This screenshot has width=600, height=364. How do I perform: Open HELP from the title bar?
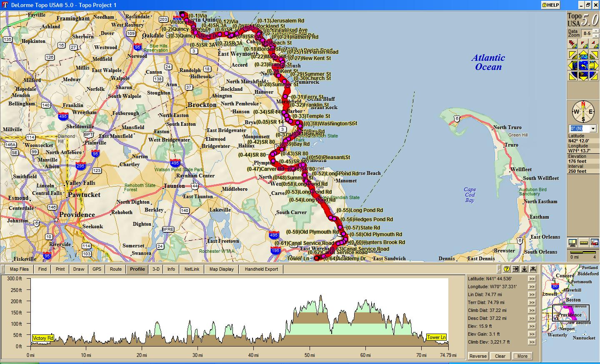pyautogui.click(x=551, y=5)
